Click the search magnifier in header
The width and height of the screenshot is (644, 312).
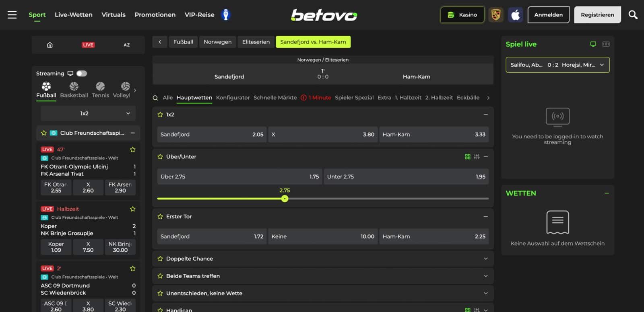[633, 15]
